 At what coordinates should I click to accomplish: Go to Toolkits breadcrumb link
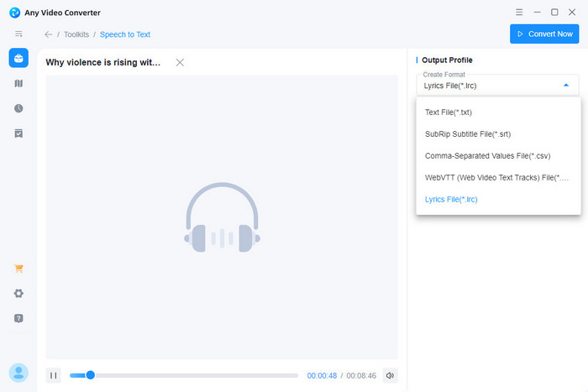tap(76, 34)
